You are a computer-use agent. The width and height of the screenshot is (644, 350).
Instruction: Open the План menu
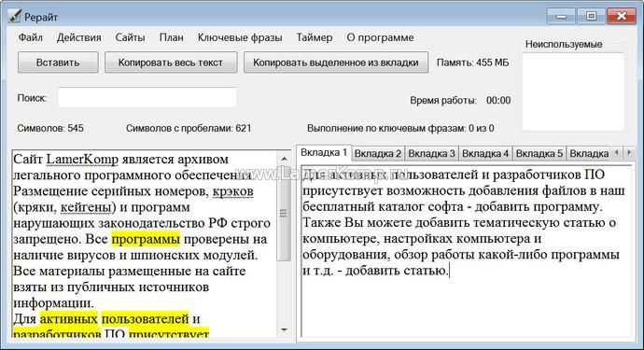(172, 37)
